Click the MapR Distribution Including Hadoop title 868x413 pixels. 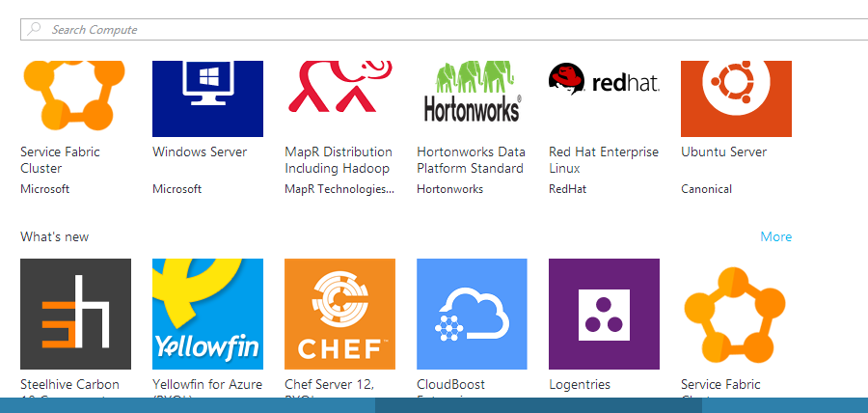[339, 160]
